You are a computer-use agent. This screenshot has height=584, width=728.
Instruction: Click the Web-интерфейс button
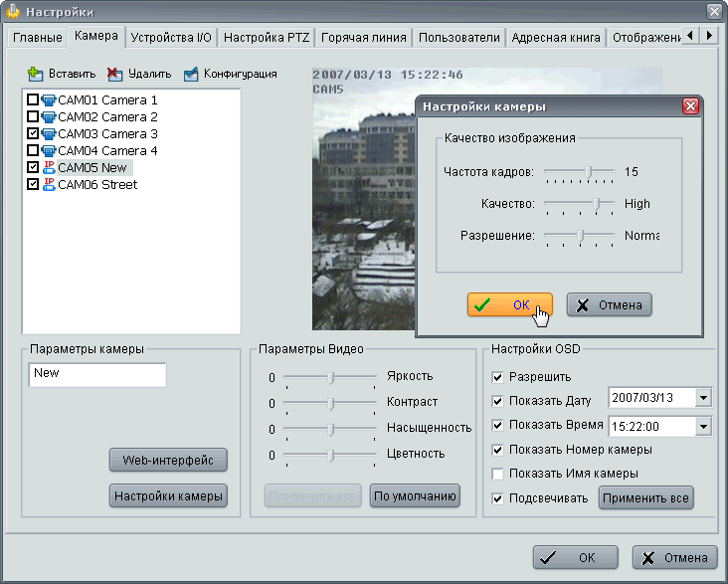coord(168,460)
